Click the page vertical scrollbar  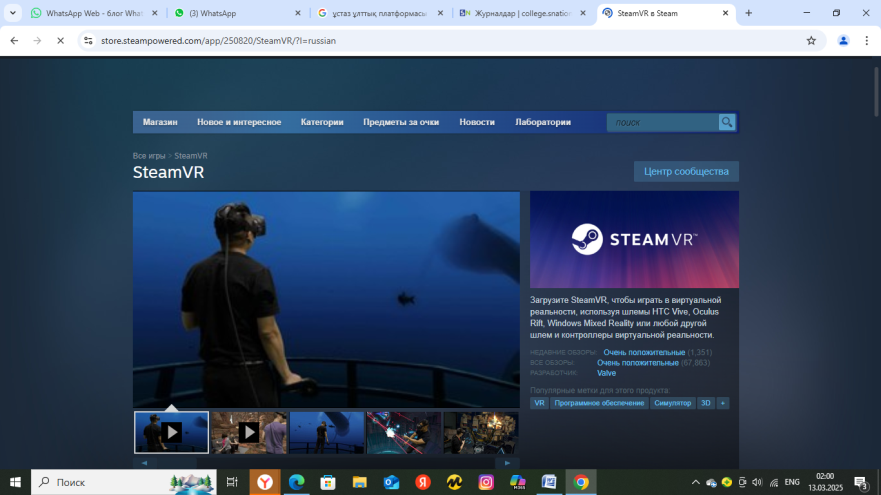click(876, 92)
